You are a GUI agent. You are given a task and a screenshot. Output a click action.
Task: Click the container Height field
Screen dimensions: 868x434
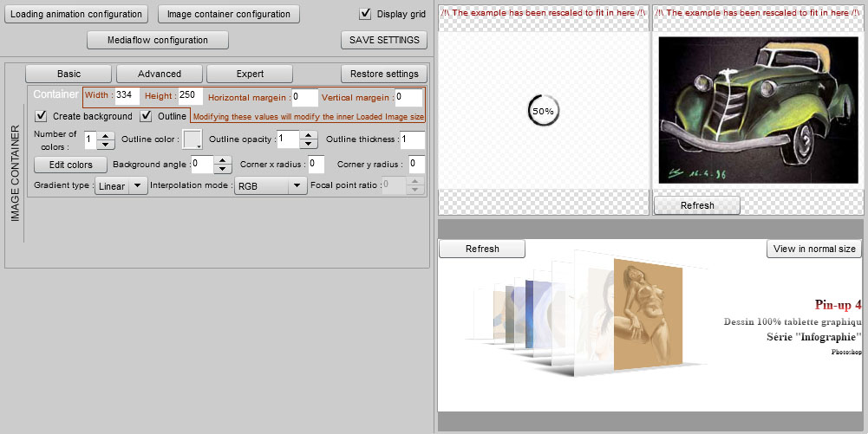[191, 95]
